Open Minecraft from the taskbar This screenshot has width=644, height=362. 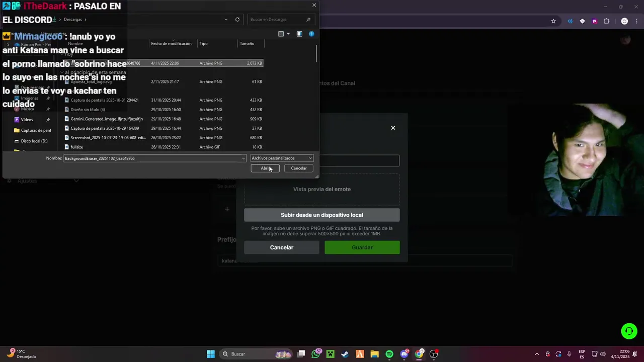(330, 354)
